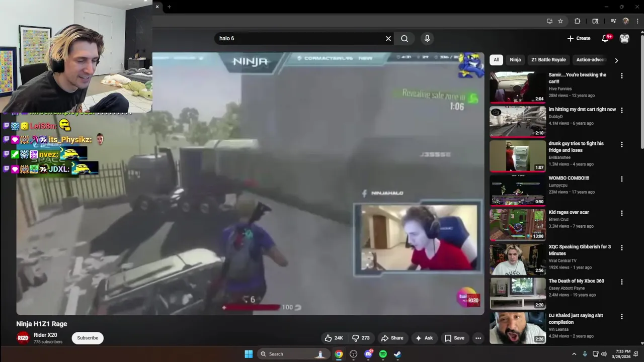
Task: Open options for 'The Death of My Xbox 360'
Action: 622,282
